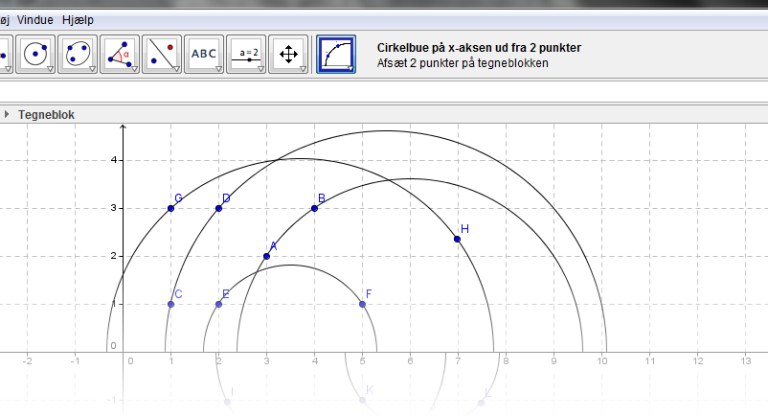Select the ABC text insertion tool

[x=203, y=54]
